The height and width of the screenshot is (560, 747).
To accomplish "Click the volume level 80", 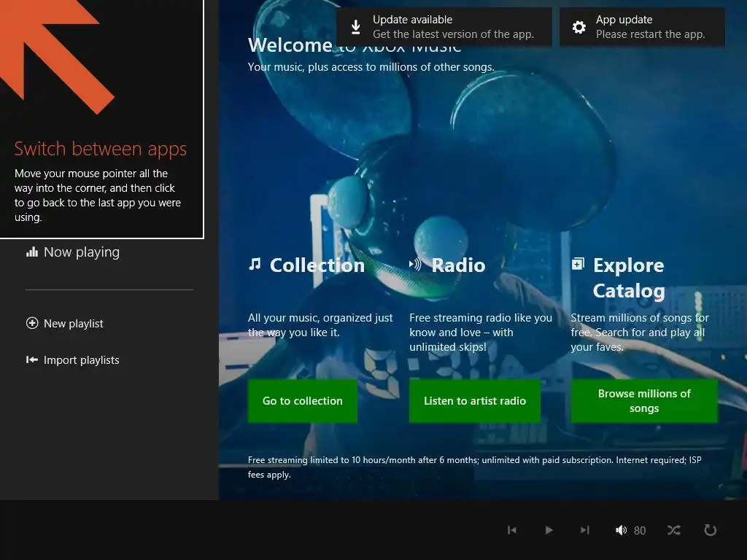I will tap(640, 531).
